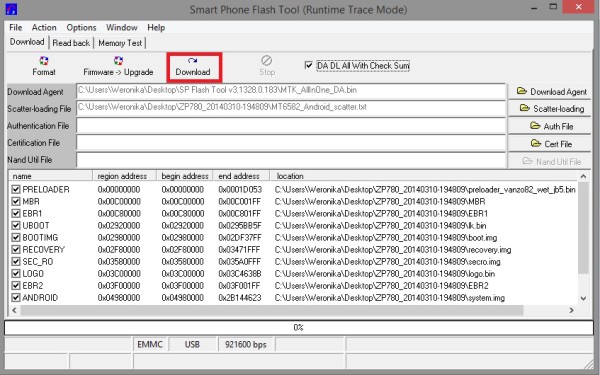
Task: Start flashing with the Download toolbar icon
Action: point(193,67)
